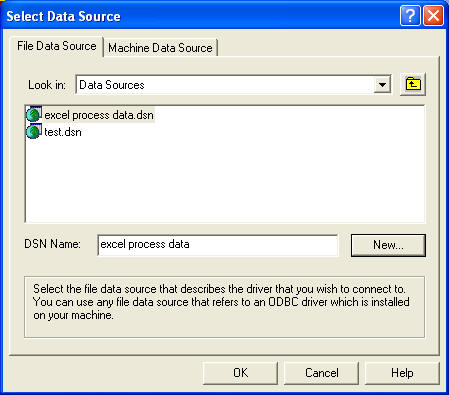Click the question mark help icon in title bar
Screen dimensions: 449x395
point(410,15)
